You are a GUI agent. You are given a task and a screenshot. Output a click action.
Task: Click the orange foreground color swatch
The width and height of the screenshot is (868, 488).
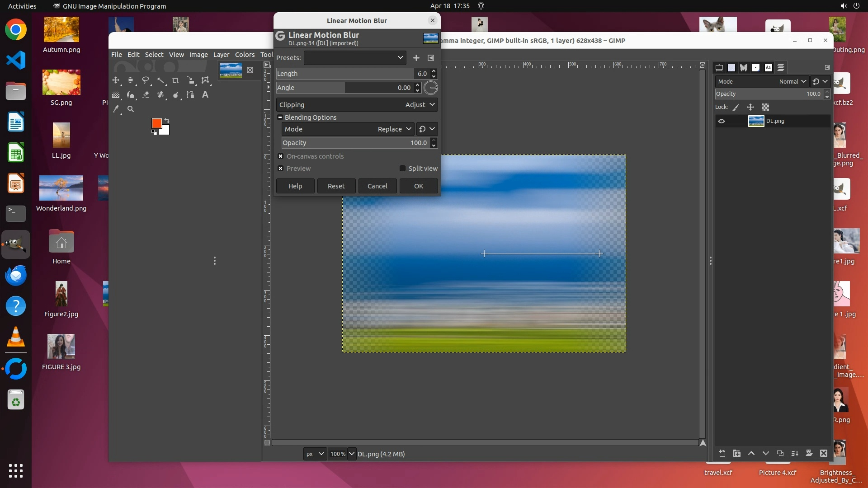pos(156,123)
